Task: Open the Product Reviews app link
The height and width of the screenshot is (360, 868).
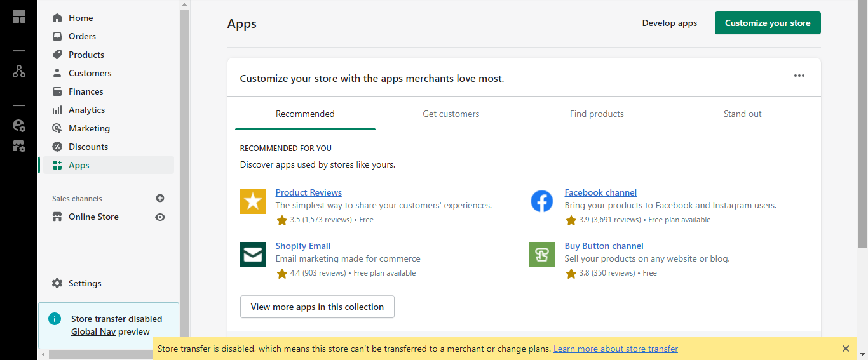Action: point(309,192)
